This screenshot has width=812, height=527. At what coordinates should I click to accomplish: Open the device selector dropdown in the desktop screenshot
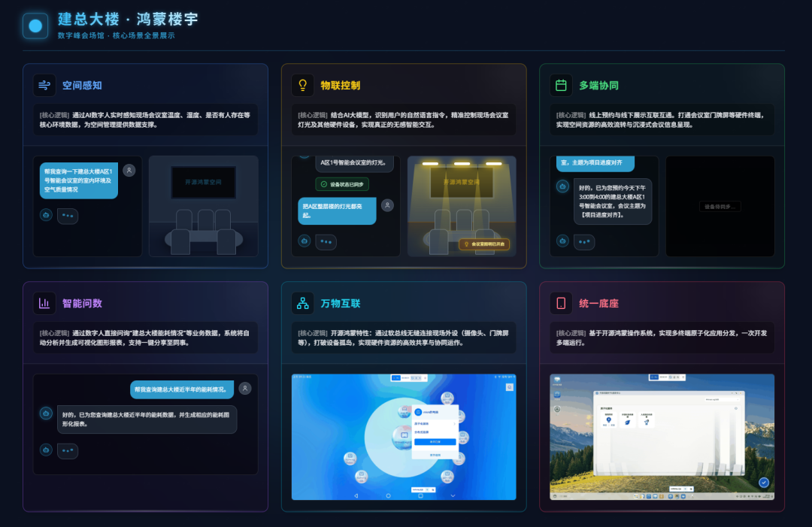(721, 399)
